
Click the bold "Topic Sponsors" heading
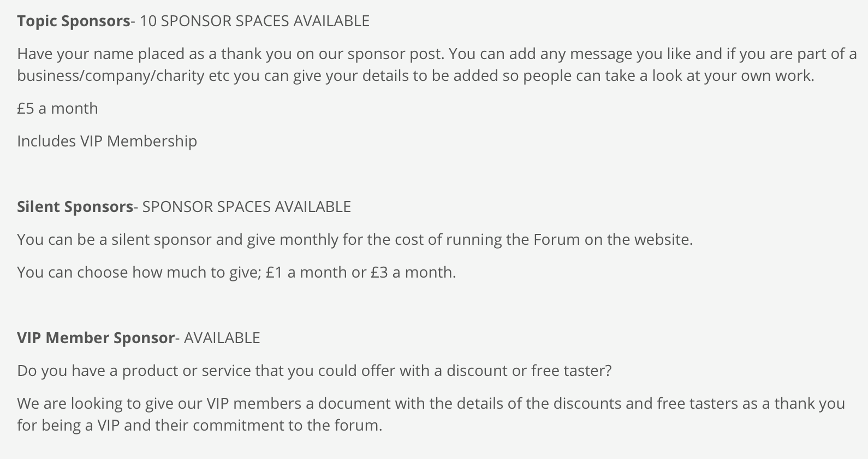[x=74, y=21]
